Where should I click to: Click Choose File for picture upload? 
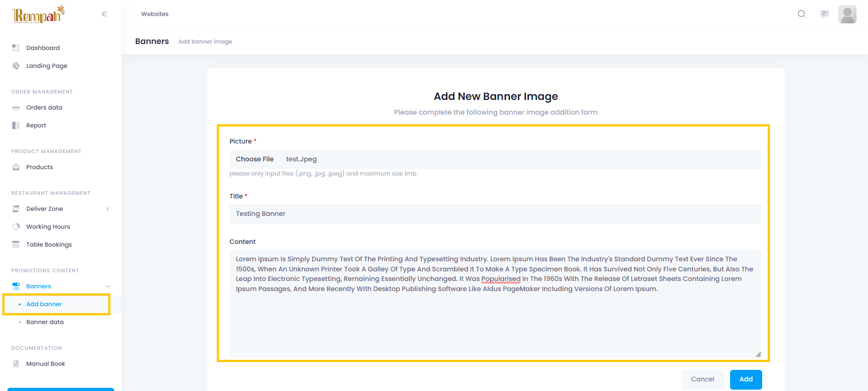click(255, 160)
